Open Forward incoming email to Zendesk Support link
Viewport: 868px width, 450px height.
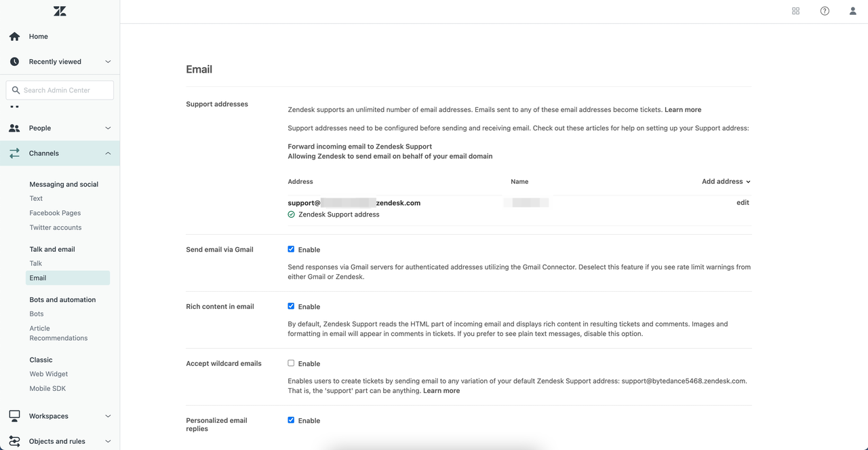click(x=359, y=147)
